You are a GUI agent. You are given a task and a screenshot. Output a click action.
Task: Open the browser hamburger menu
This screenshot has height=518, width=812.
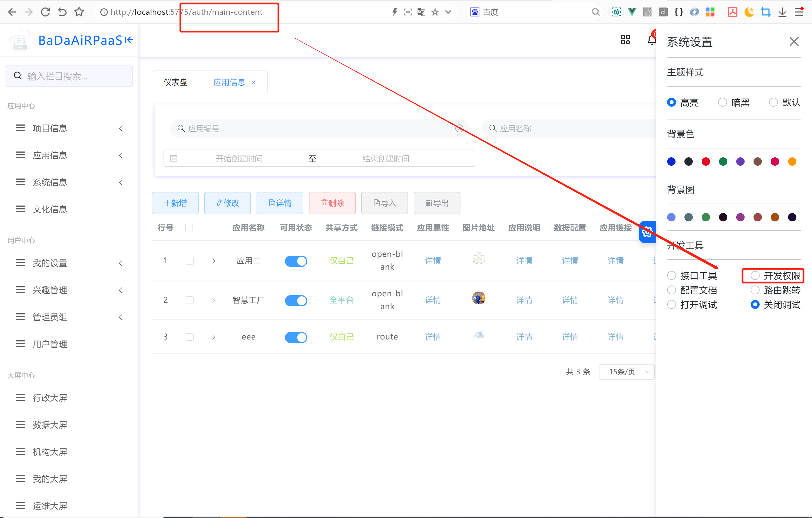(799, 12)
